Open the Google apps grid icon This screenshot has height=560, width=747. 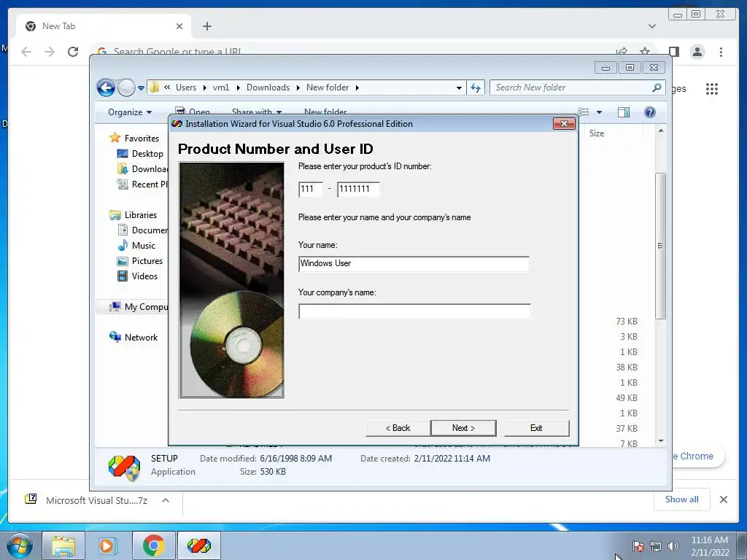click(x=712, y=88)
